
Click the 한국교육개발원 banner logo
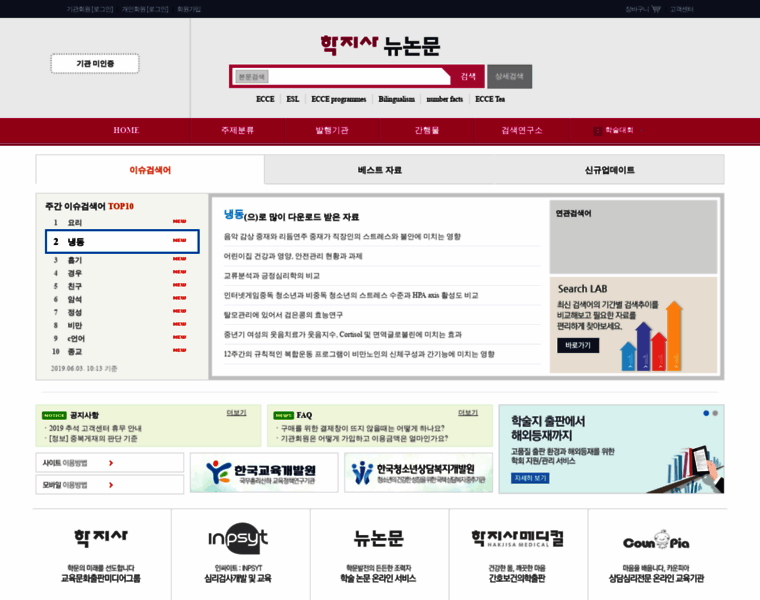tap(264, 473)
